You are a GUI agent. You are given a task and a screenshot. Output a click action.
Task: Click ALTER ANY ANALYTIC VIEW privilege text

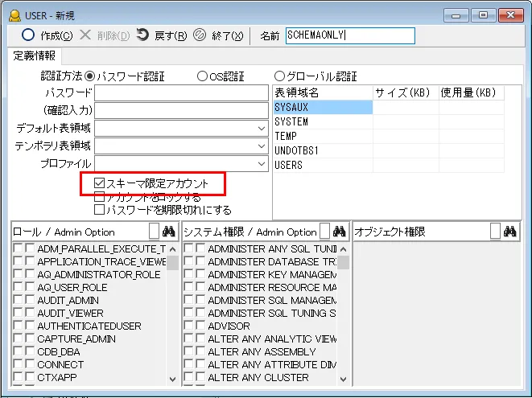273,339
